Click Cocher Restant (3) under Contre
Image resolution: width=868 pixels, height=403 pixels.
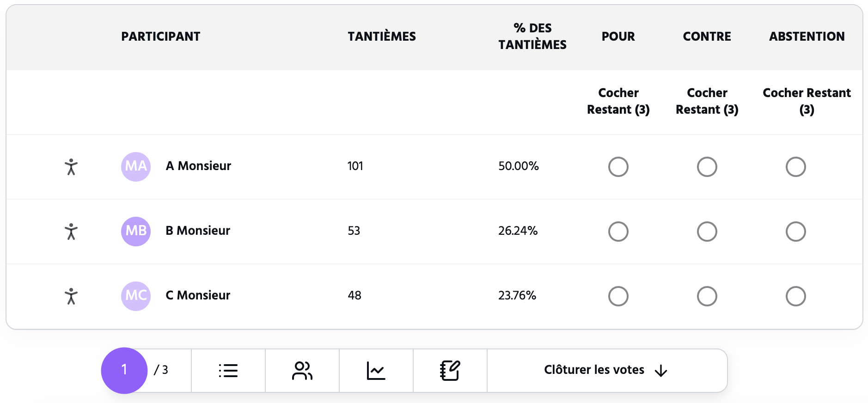(x=707, y=101)
